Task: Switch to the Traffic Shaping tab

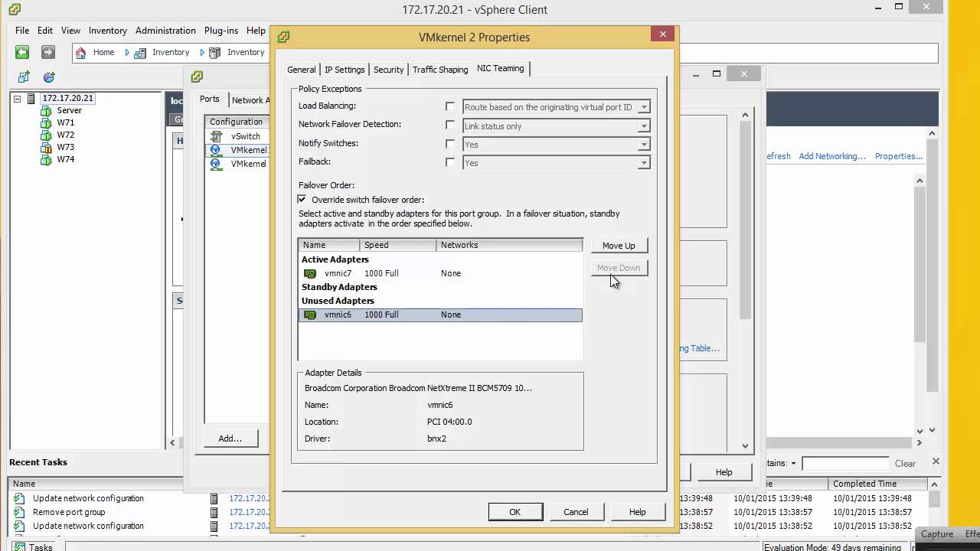Action: click(440, 70)
